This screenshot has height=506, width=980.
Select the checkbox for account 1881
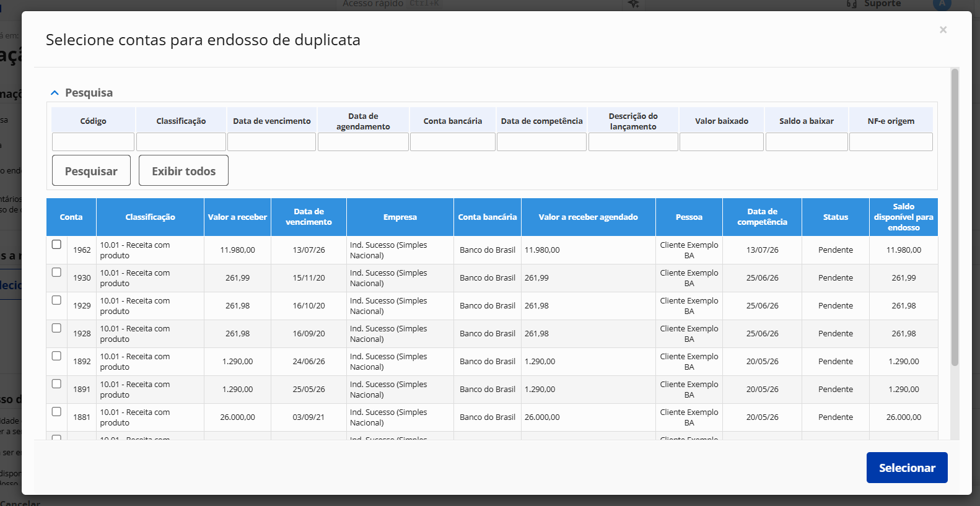(56, 412)
